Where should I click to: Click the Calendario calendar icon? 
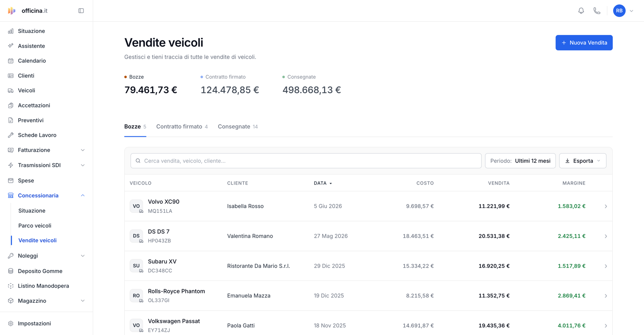tap(11, 61)
